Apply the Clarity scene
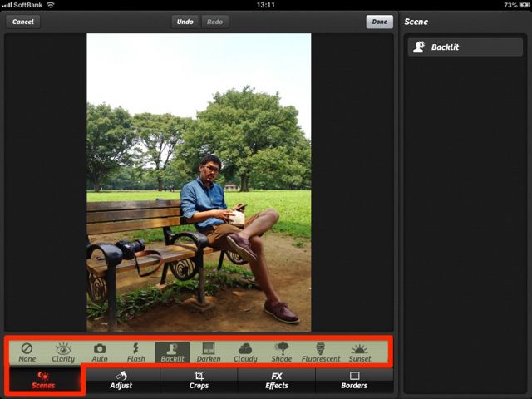Viewport: 532px width, 399px height. pyautogui.click(x=63, y=352)
